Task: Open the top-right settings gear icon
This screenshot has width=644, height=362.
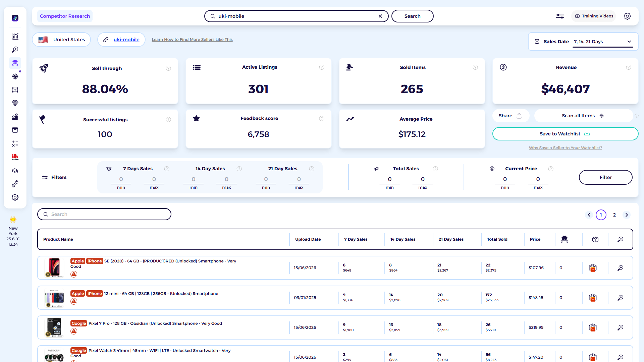Action: (627, 16)
